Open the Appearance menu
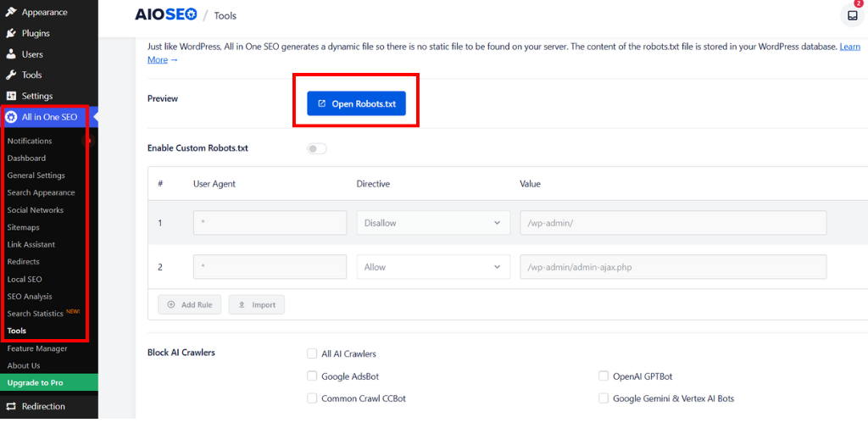 (44, 12)
